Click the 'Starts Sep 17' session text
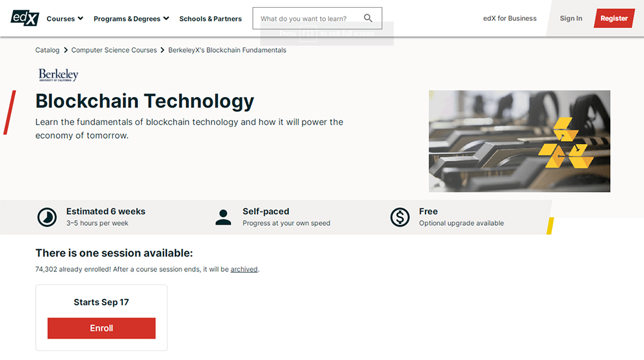 (101, 302)
